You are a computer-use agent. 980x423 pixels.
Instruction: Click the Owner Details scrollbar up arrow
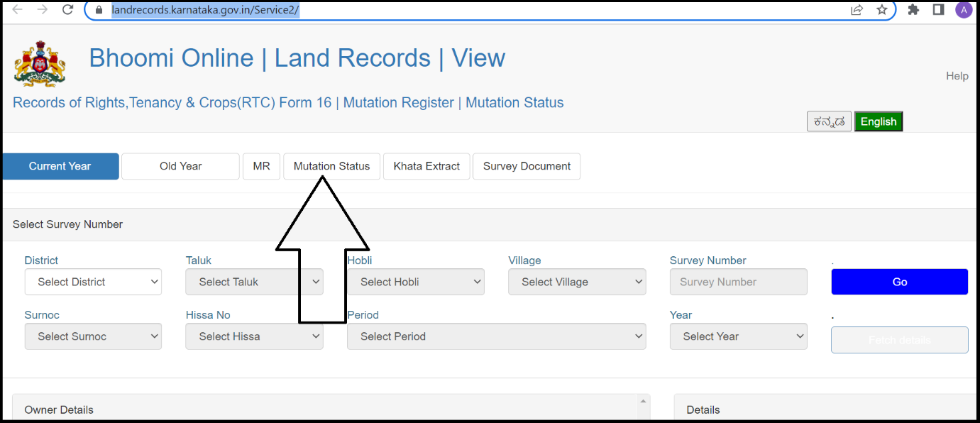[644, 401]
